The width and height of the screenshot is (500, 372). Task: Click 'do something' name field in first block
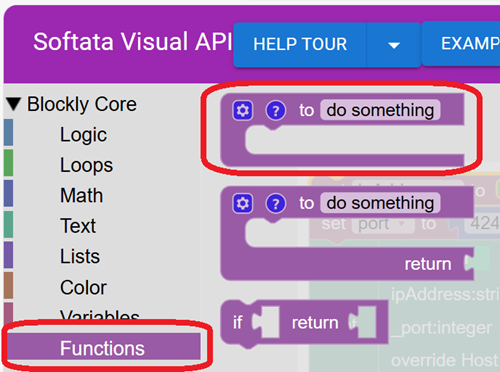point(380,110)
